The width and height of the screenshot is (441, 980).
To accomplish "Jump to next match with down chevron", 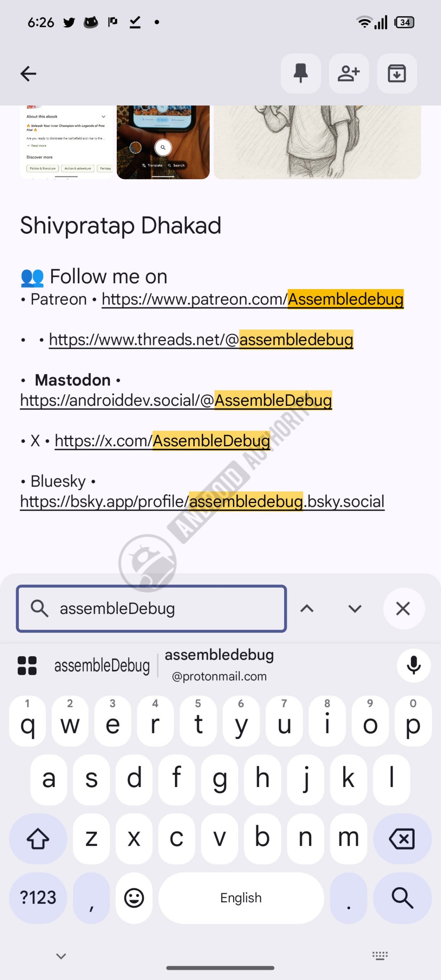I will click(x=355, y=608).
